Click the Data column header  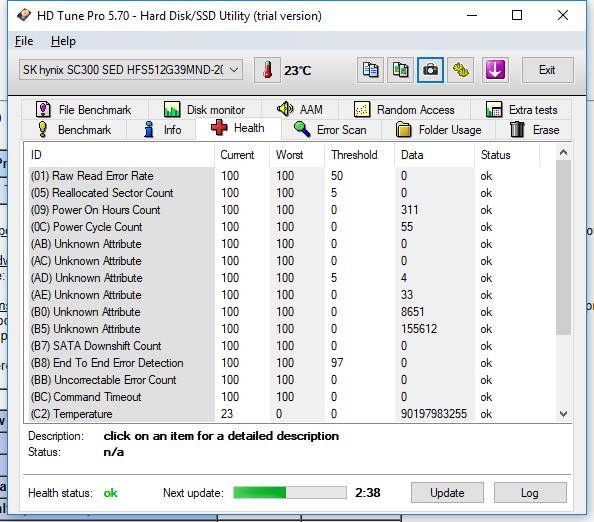(x=434, y=155)
